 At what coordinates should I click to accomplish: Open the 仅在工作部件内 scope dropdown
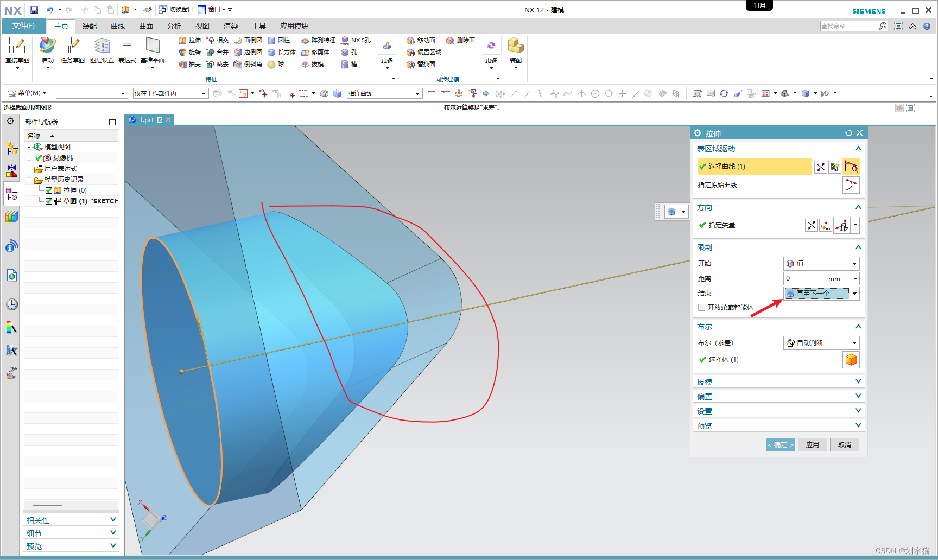coord(170,93)
